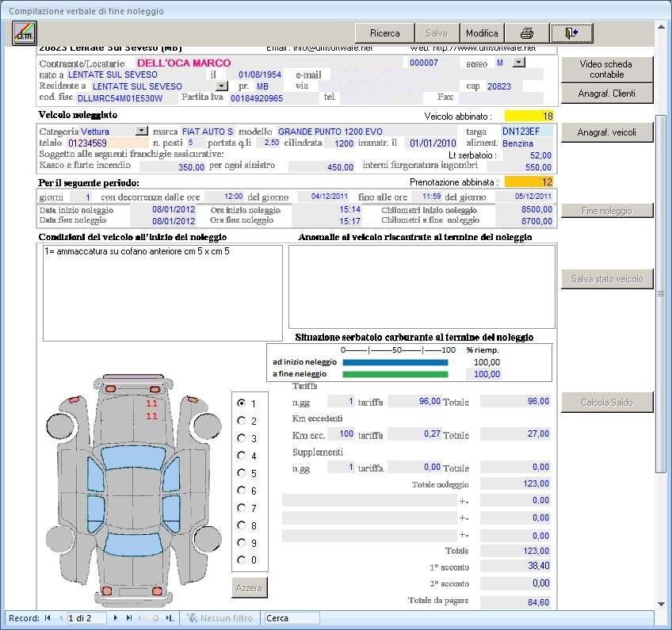Click the targa field DN123EF

[x=526, y=131]
